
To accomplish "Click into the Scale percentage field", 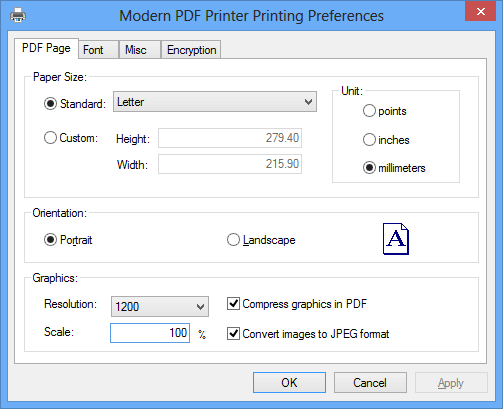I will [150, 333].
